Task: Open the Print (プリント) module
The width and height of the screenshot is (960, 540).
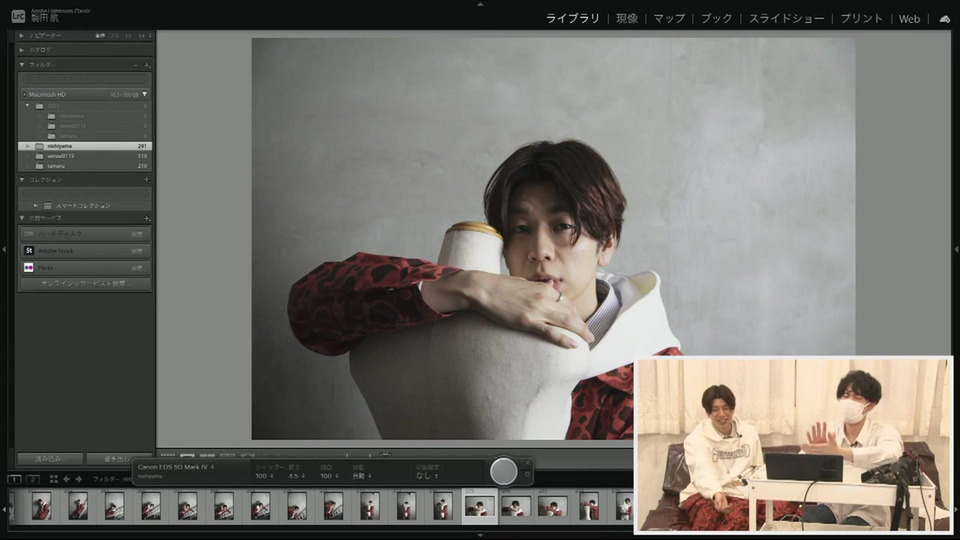Action: pos(861,18)
